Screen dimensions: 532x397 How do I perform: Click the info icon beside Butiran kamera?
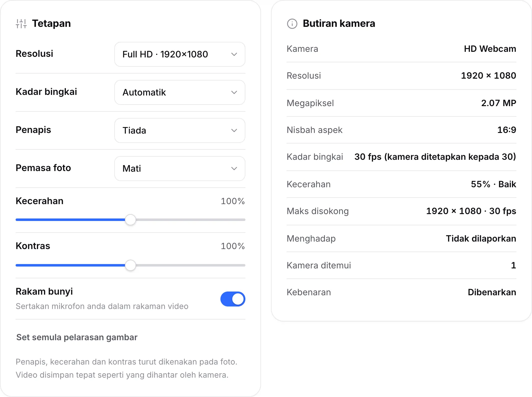[292, 24]
